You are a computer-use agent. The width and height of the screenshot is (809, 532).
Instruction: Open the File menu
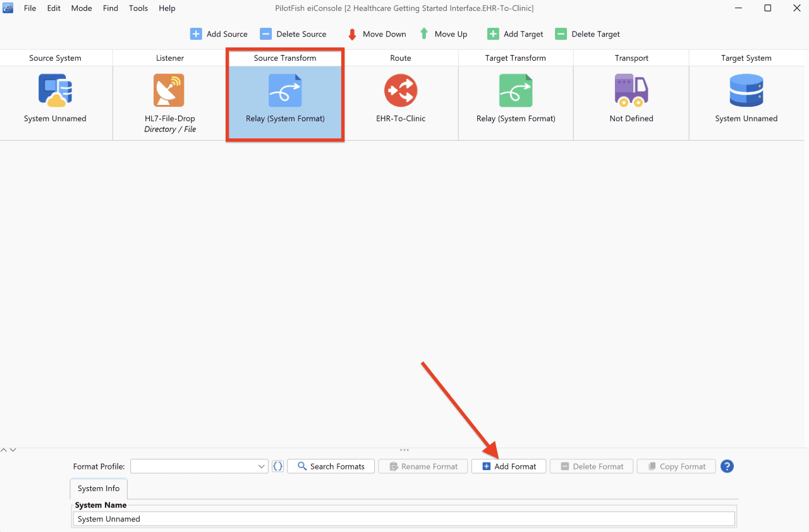coord(30,8)
